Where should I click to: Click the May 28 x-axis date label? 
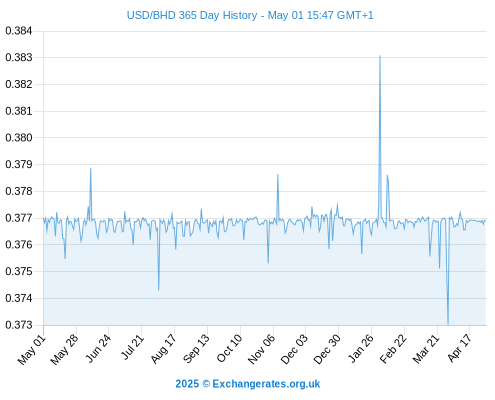(x=64, y=349)
